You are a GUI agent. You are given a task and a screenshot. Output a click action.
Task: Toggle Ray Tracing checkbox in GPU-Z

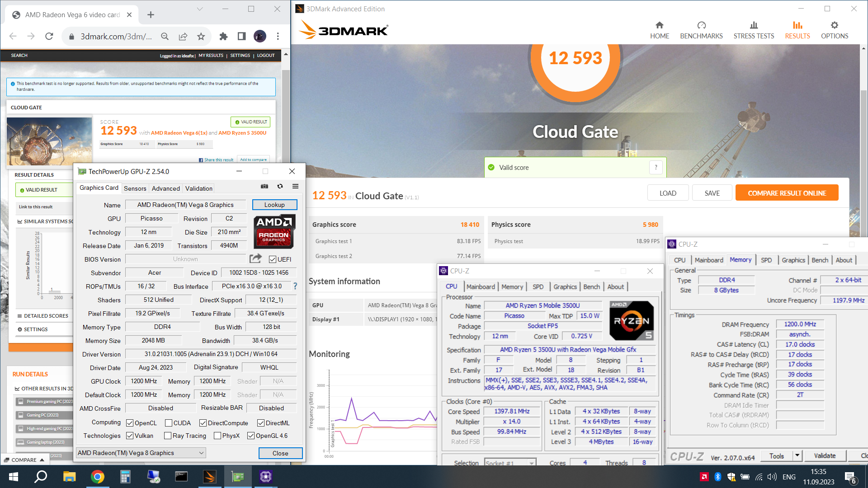[x=168, y=436]
